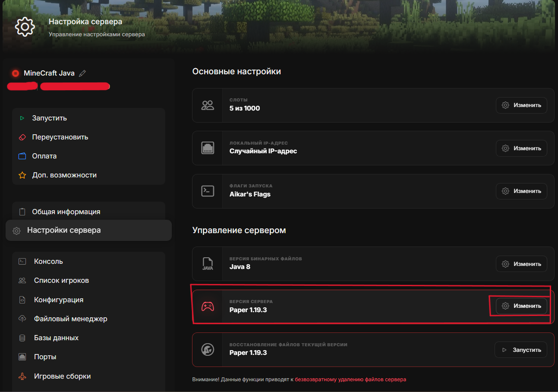Click Изменить for Локальный IP-адрес
558x392 pixels.
click(x=521, y=148)
